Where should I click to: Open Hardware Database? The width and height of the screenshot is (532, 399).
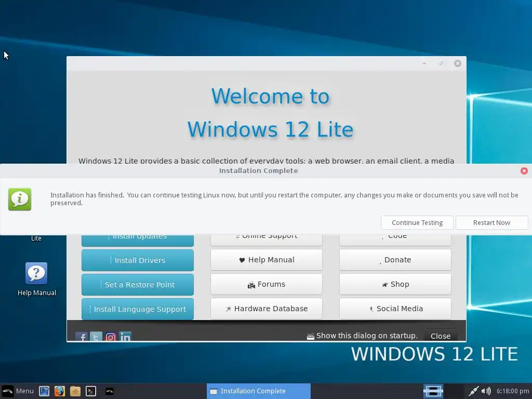pos(267,309)
